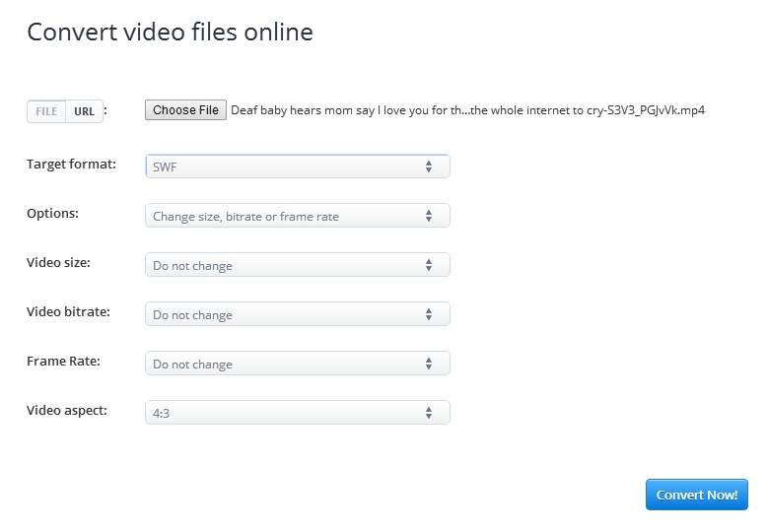Click the 'Video size:' label
This screenshot has height=532, width=767.
point(61,262)
